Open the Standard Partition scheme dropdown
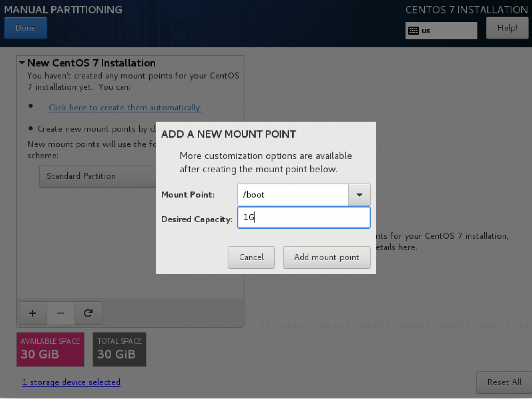This screenshot has width=532, height=399. (98, 176)
